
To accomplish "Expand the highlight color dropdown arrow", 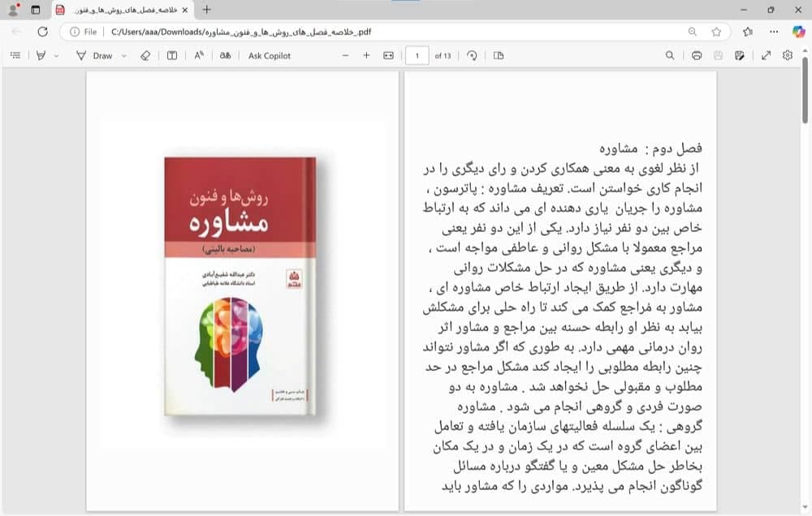I will [57, 56].
